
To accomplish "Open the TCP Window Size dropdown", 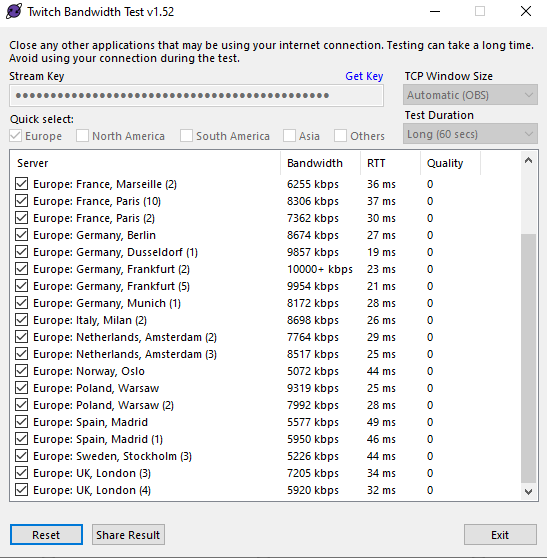I will [470, 95].
